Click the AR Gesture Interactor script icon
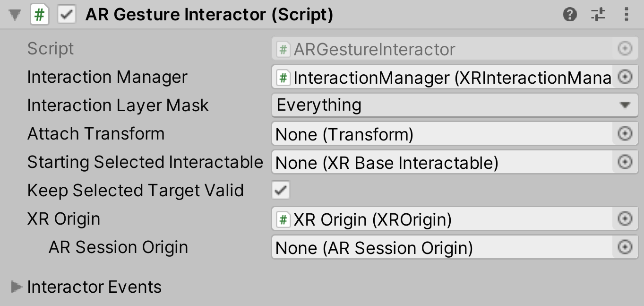Screen dimensions: 644x306 point(40,14)
